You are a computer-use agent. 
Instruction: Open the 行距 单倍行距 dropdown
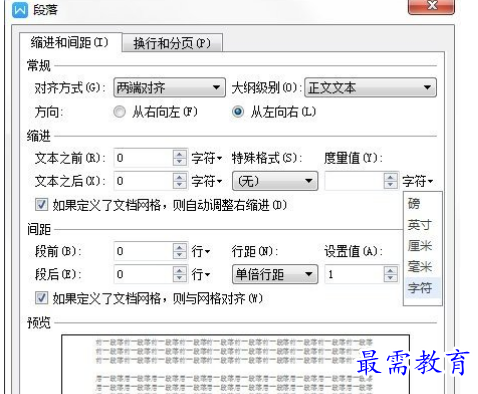point(275,274)
